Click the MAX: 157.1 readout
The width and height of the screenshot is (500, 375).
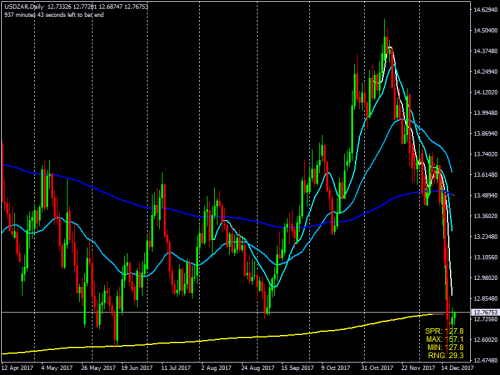(x=445, y=339)
